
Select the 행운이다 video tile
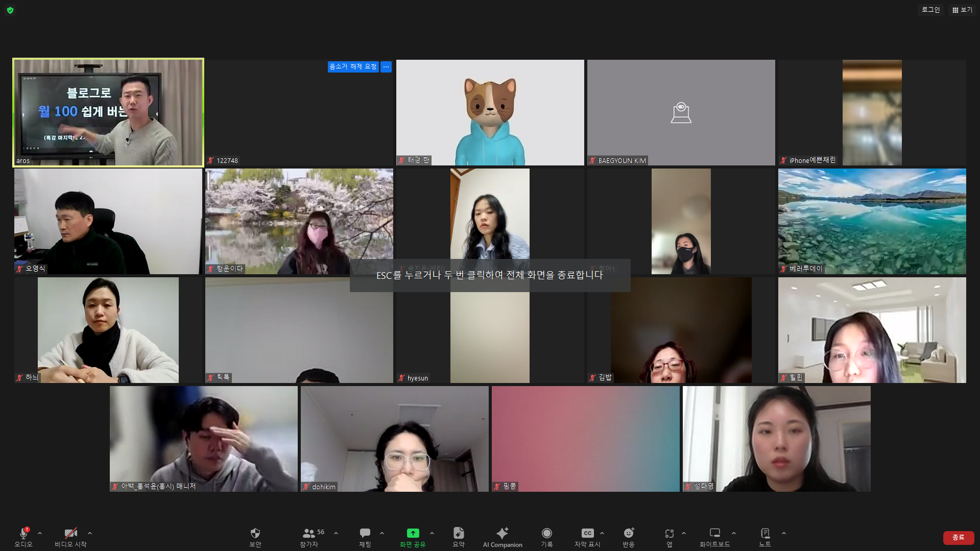coord(299,221)
